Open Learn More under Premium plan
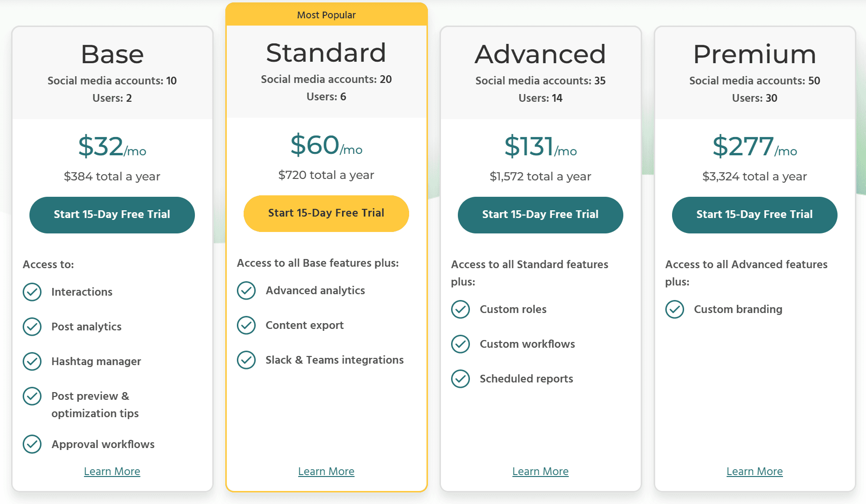866x504 pixels. pyautogui.click(x=755, y=471)
